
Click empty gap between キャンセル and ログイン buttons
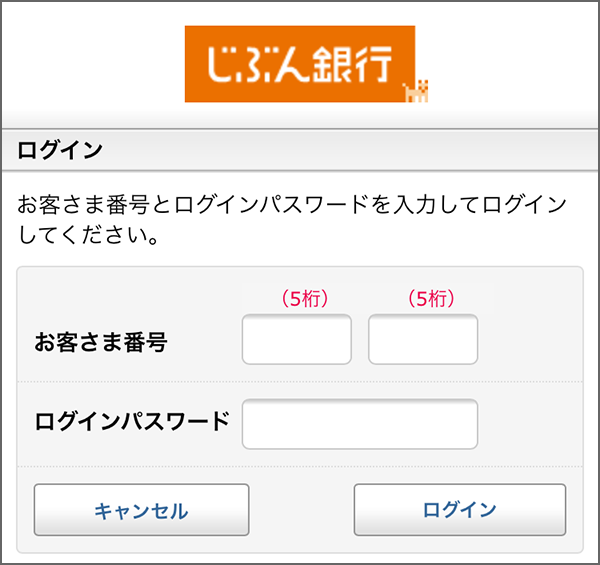(x=302, y=510)
